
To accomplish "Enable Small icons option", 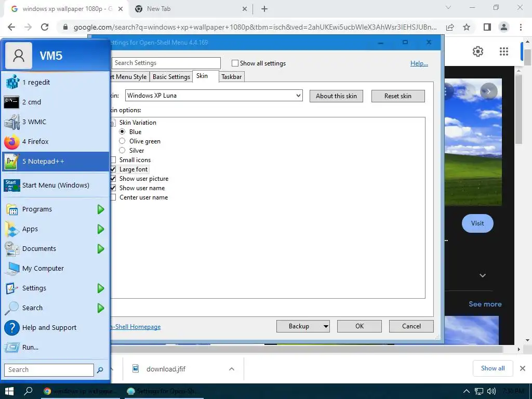I will (x=113, y=160).
